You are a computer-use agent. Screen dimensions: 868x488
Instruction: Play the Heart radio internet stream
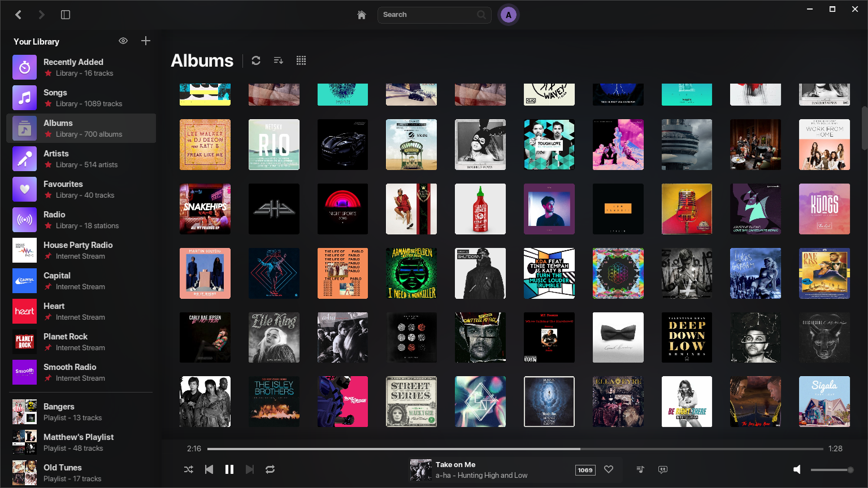coord(81,311)
